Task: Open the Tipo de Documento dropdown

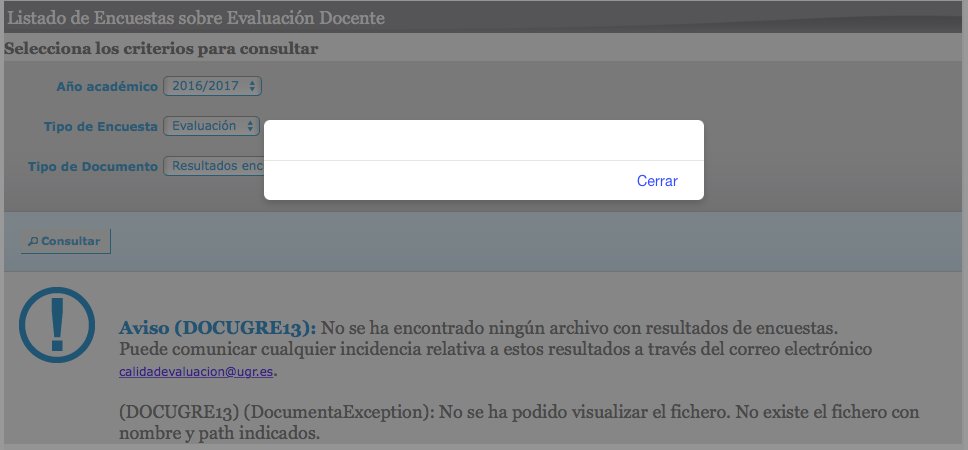Action: tap(214, 166)
